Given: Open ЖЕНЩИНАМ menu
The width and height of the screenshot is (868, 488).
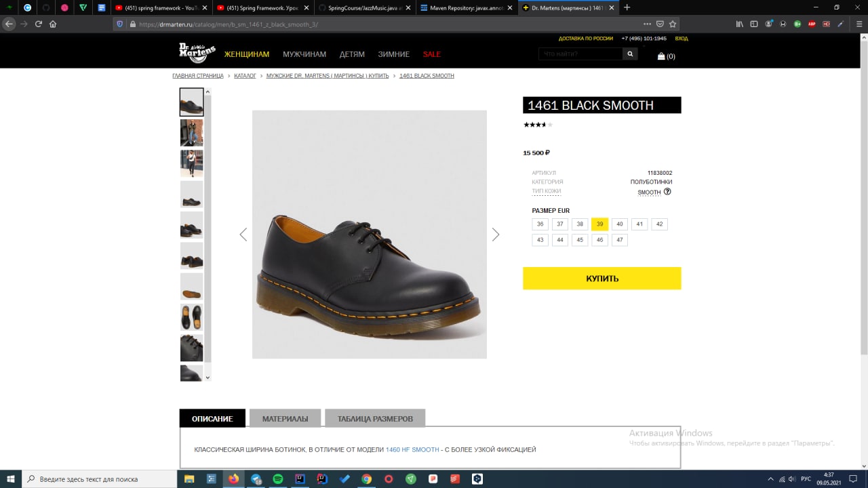Looking at the screenshot, I should point(247,54).
